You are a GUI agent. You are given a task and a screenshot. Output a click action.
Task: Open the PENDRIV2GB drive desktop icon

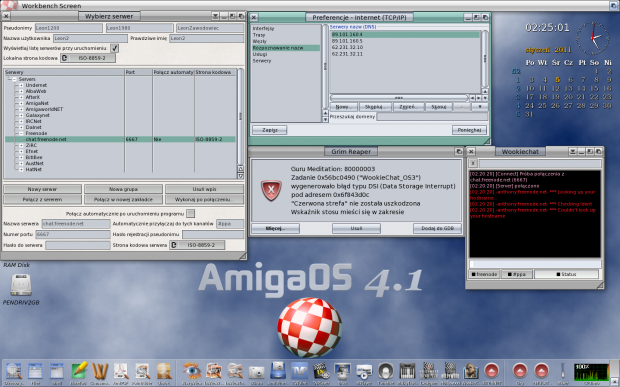point(21,285)
